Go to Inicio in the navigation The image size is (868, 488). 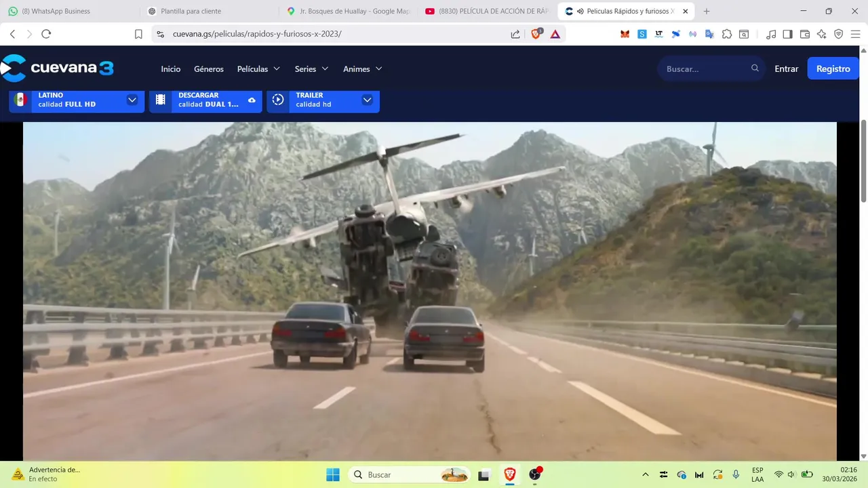(x=171, y=68)
